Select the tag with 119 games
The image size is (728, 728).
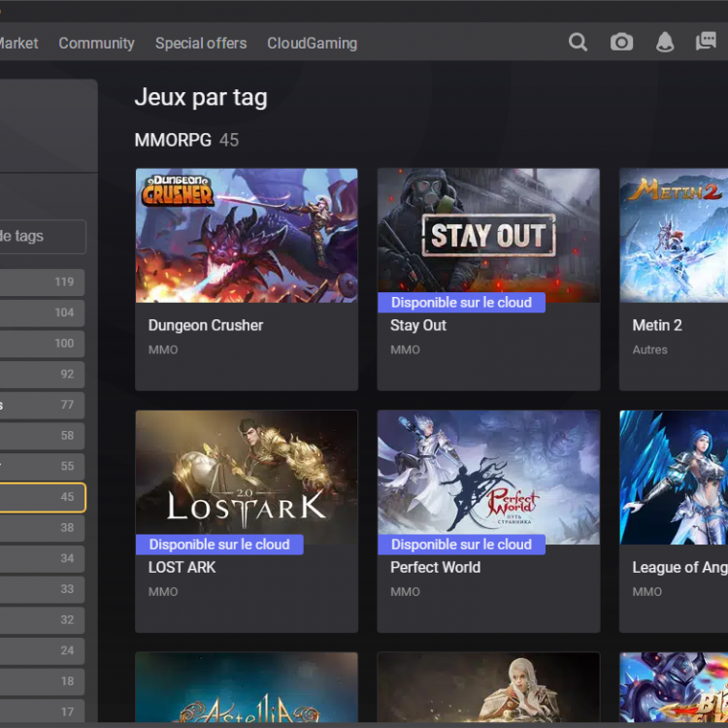43,282
